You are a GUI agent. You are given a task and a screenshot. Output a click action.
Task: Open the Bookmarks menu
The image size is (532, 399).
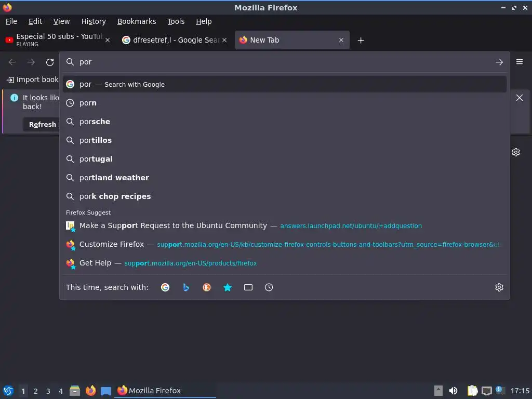pos(137,21)
